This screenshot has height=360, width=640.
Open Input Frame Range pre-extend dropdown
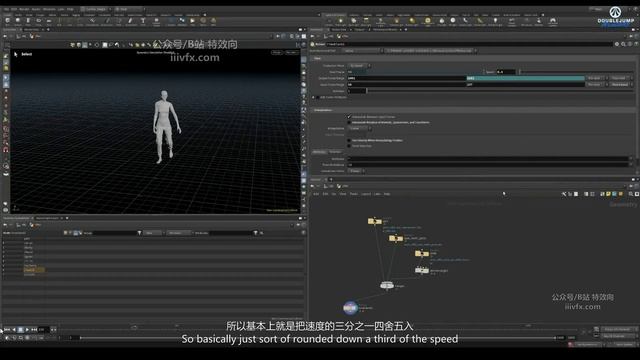point(597,84)
